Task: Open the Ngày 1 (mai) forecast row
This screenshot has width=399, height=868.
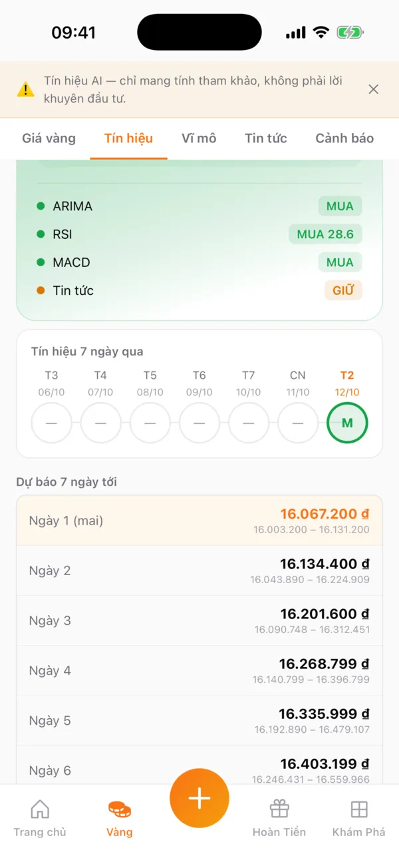Action: pyautogui.click(x=199, y=521)
